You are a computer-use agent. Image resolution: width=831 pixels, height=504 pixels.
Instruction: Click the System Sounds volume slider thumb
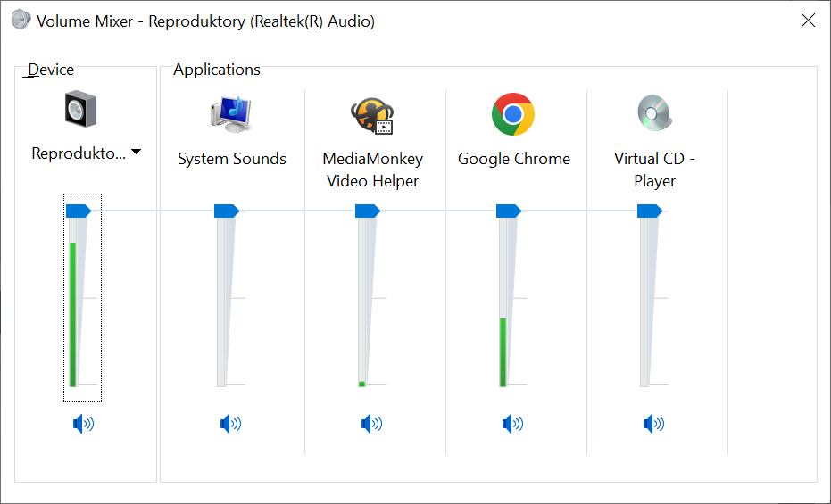tap(226, 211)
